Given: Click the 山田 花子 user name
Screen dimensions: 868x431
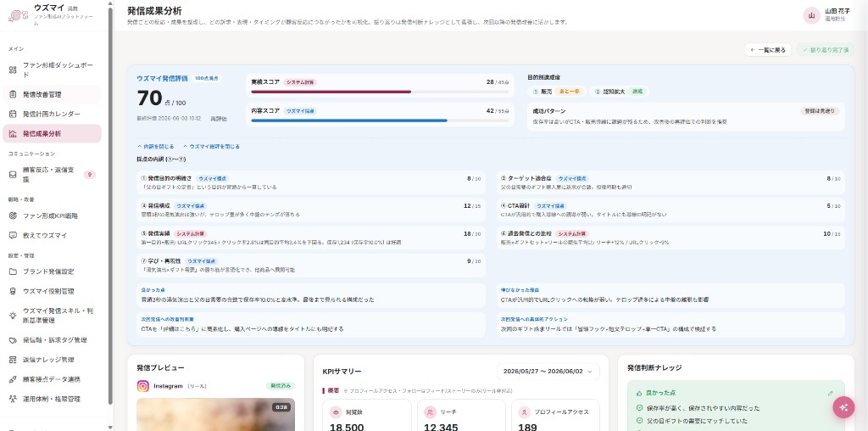Looking at the screenshot, I should coord(837,10).
